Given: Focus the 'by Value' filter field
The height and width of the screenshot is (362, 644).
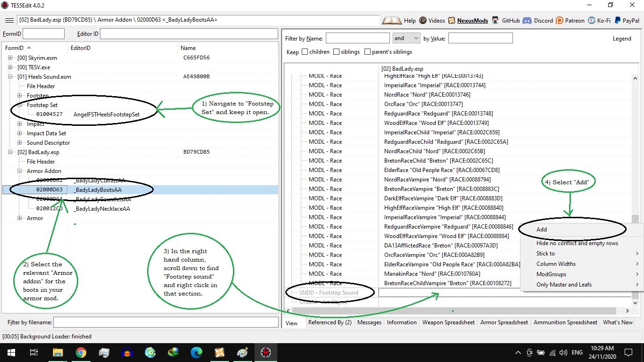Looking at the screenshot, I should tap(480, 38).
